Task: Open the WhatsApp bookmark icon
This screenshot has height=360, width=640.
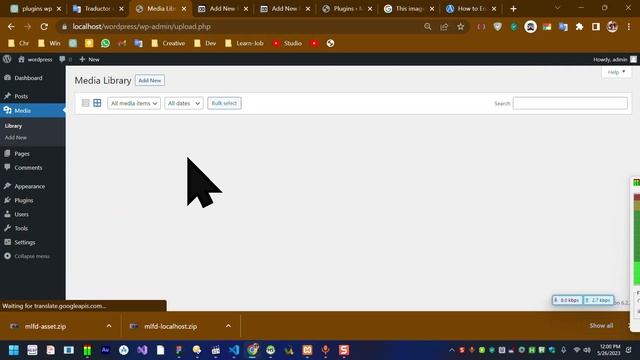Action: [x=105, y=43]
